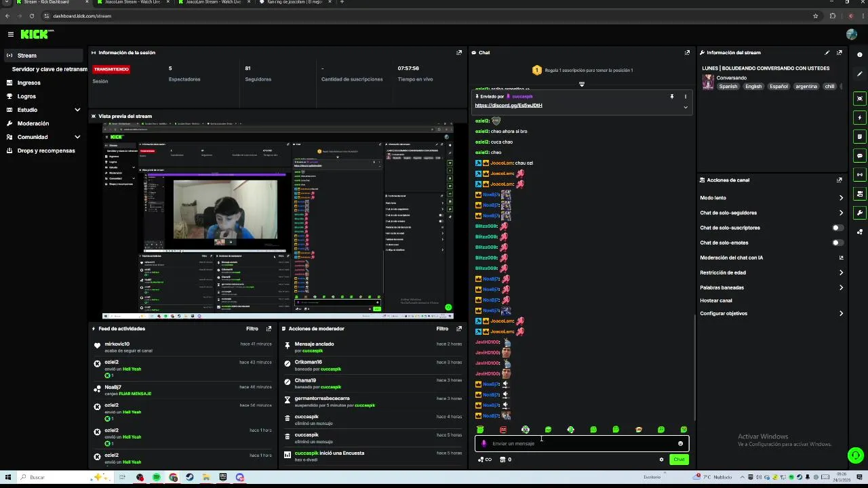Viewport: 868px width, 488px height.
Task: Click Hostear canal option
Action: point(716,300)
